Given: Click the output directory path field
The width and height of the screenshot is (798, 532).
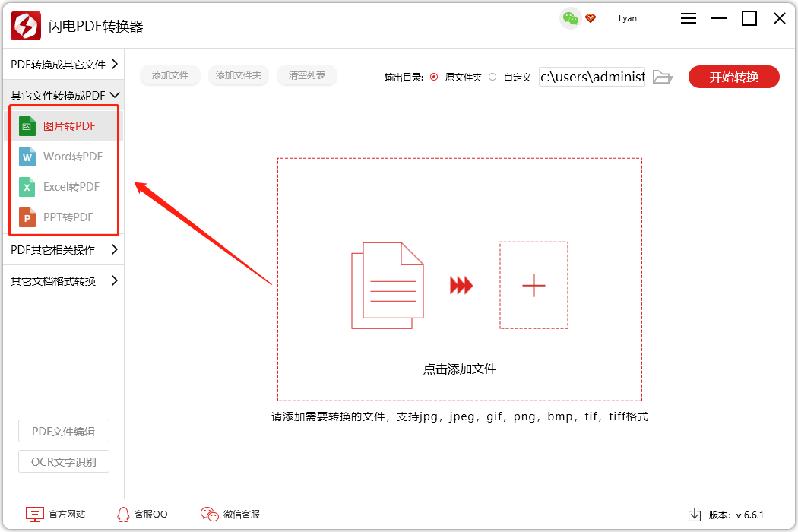Looking at the screenshot, I should [x=592, y=77].
